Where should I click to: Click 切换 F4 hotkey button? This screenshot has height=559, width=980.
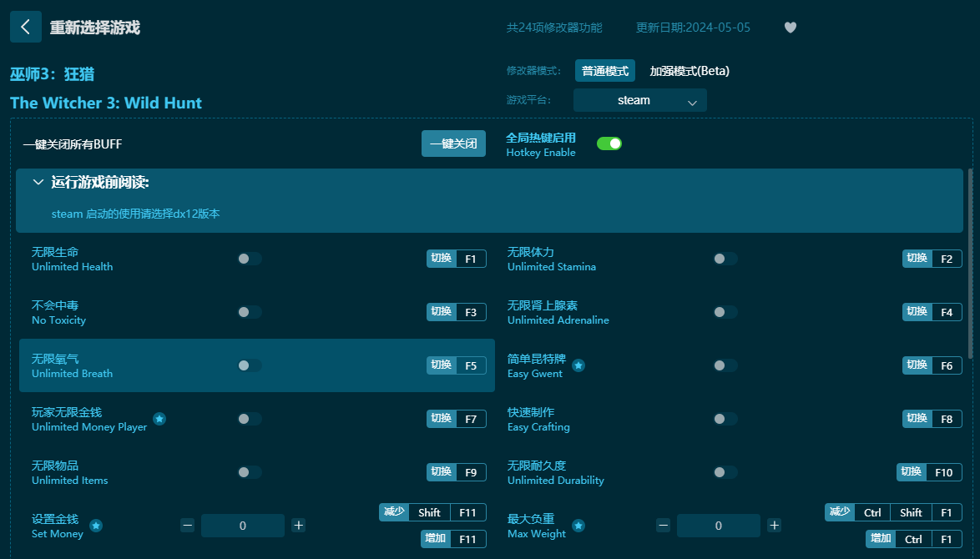[932, 312]
